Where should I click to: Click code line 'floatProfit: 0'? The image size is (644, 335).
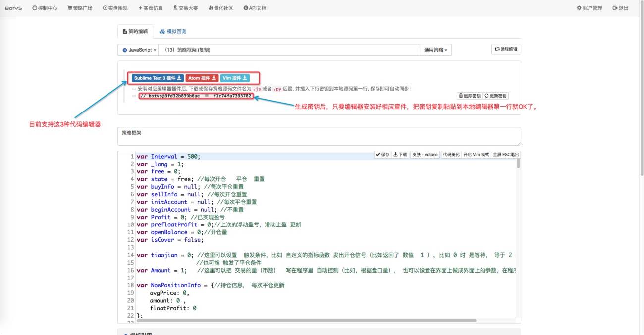173,308
